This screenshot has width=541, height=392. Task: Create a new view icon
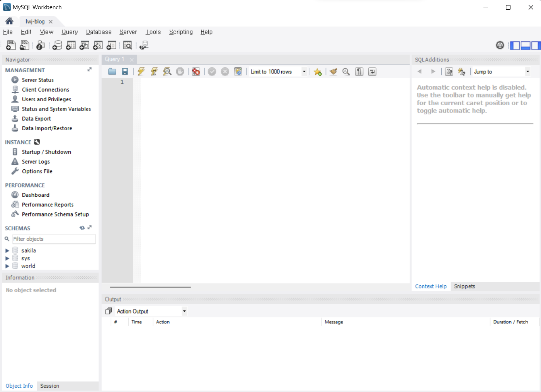tap(84, 45)
